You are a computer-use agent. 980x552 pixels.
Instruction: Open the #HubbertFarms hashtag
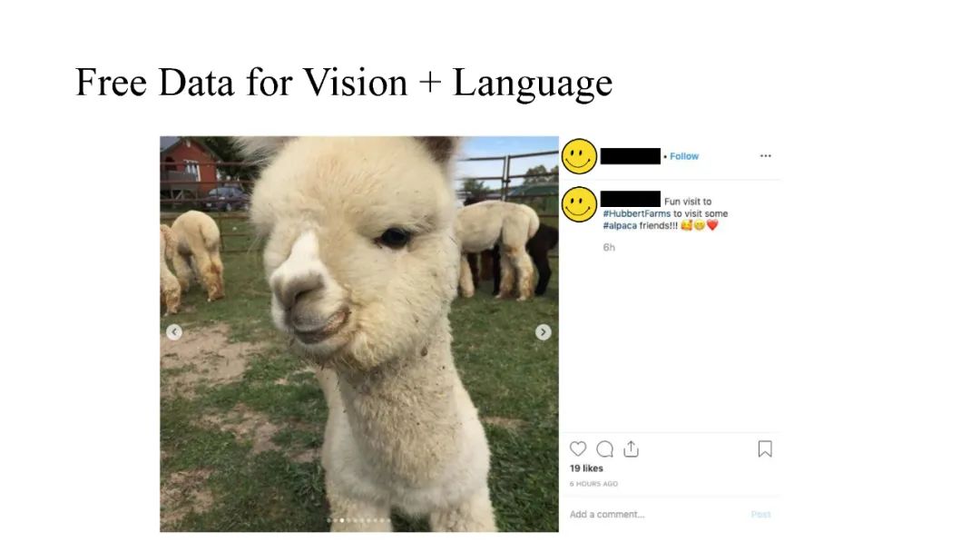pyautogui.click(x=636, y=213)
